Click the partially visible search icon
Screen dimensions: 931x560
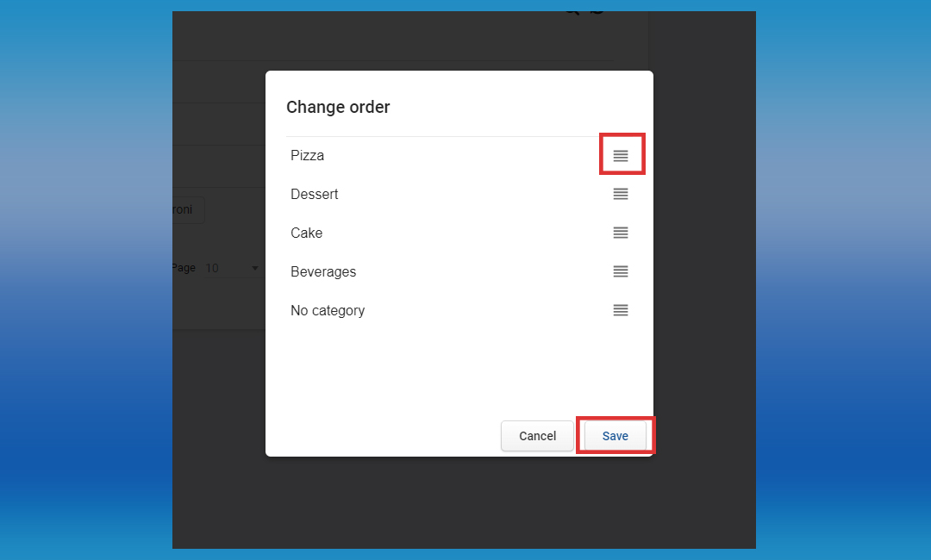(572, 12)
